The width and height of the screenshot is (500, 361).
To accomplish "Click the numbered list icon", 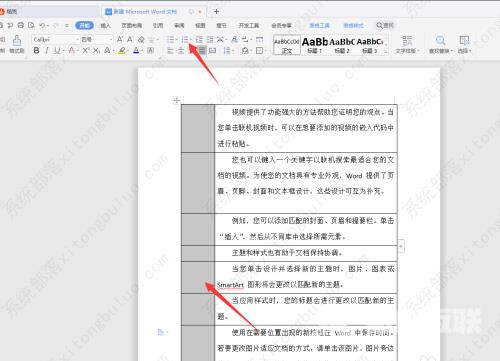I will pyautogui.click(x=185, y=39).
